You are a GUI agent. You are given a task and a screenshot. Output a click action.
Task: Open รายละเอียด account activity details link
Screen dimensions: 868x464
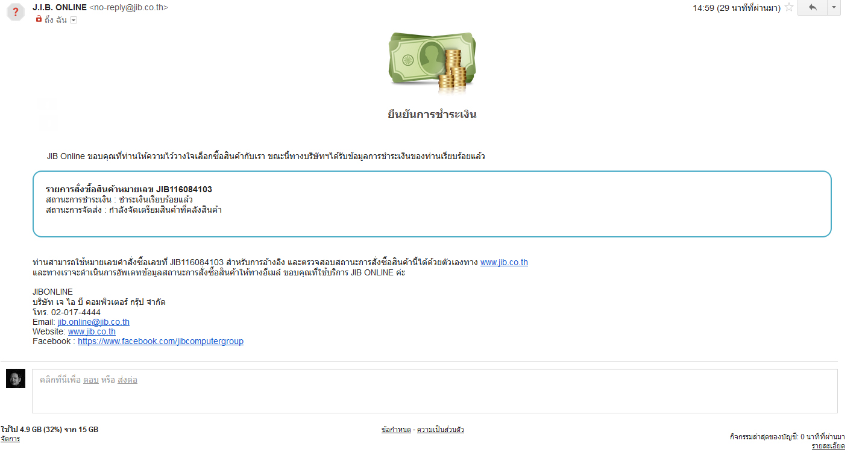coord(828,446)
